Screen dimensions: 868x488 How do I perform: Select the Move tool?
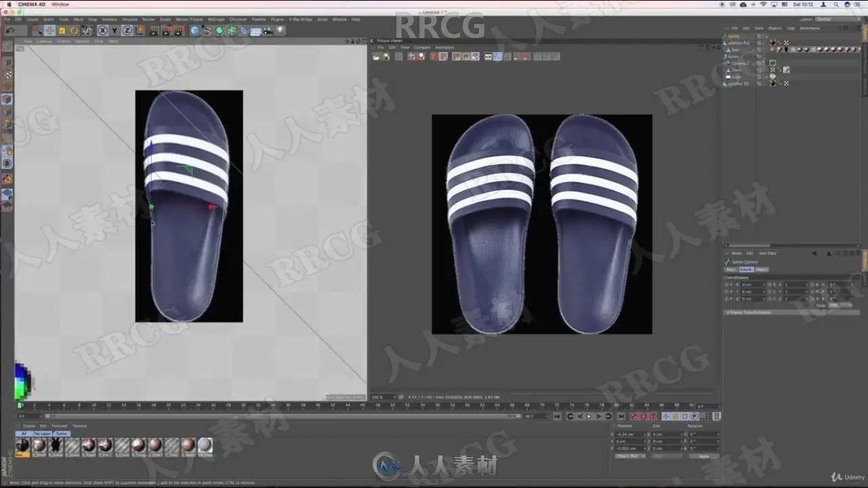(x=50, y=30)
